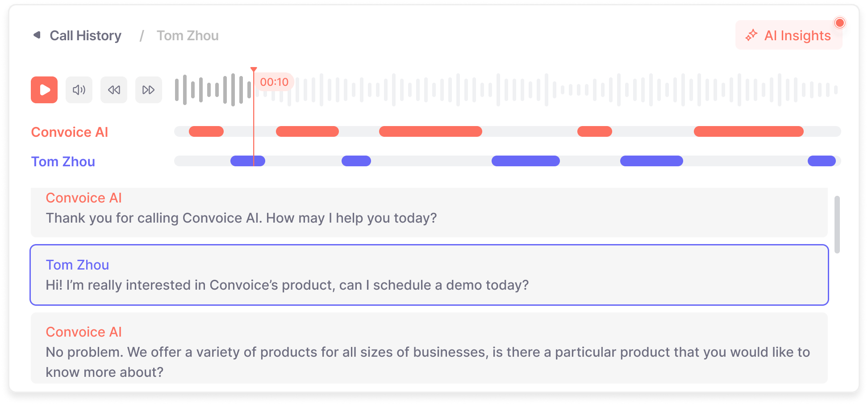Click the fast-forward button

[x=149, y=90]
